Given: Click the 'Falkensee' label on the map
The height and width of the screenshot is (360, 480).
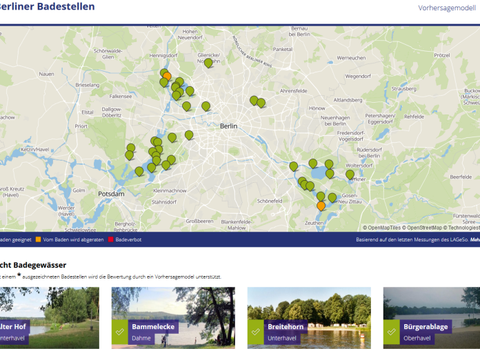Looking at the screenshot, I should point(121,96).
